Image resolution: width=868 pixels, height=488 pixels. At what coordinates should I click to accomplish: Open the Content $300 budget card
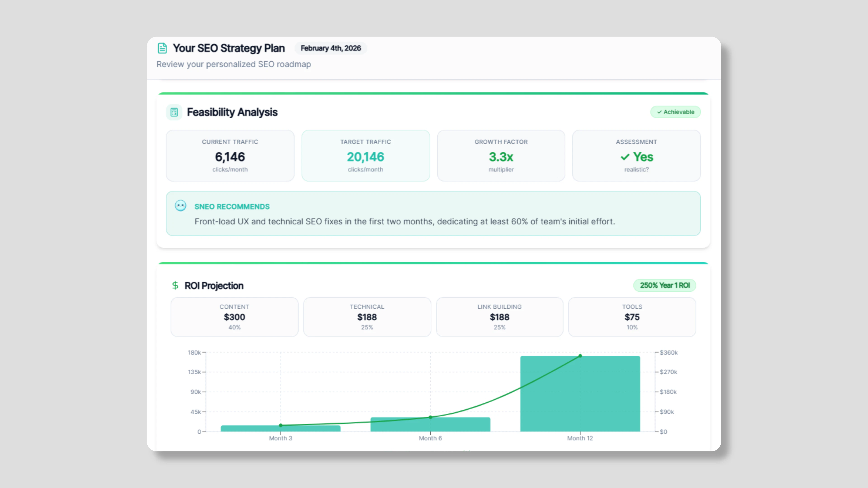point(234,317)
